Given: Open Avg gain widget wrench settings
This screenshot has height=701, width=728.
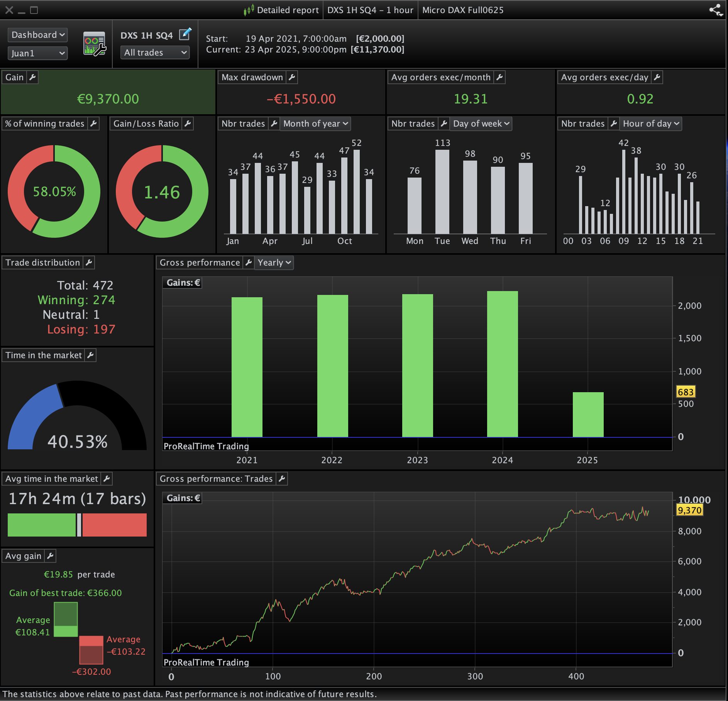Looking at the screenshot, I should pyautogui.click(x=51, y=556).
